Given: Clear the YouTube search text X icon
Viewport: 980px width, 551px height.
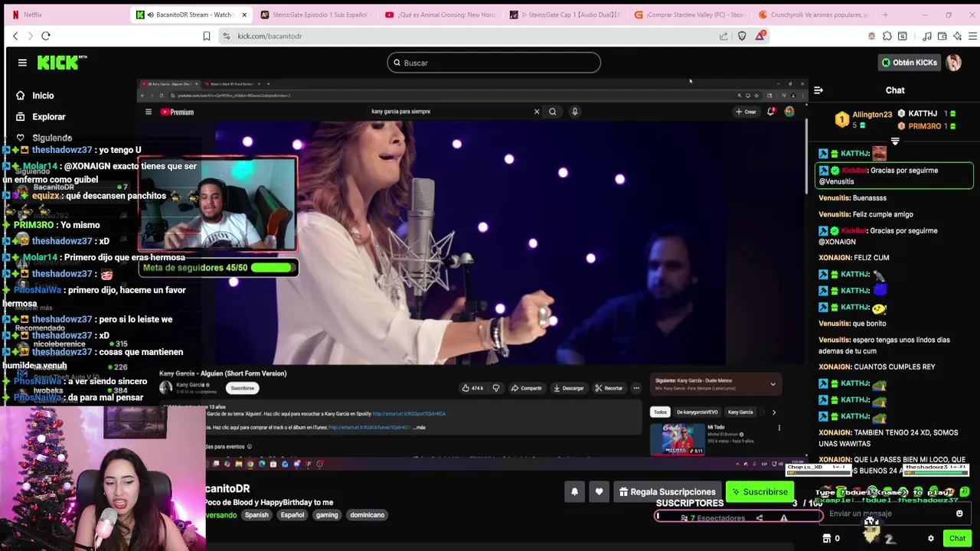Looking at the screenshot, I should [x=537, y=112].
